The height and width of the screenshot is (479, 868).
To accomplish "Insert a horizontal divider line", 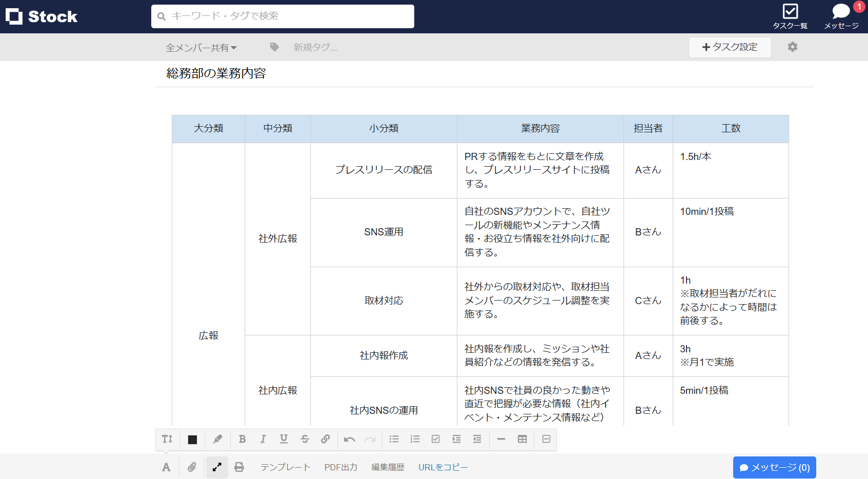I will tap(501, 439).
